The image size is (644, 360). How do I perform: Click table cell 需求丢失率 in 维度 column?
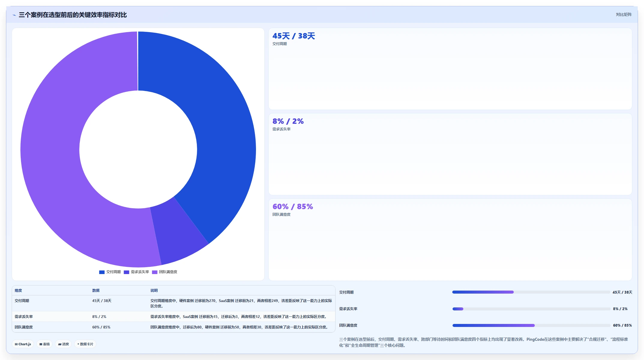tap(24, 317)
